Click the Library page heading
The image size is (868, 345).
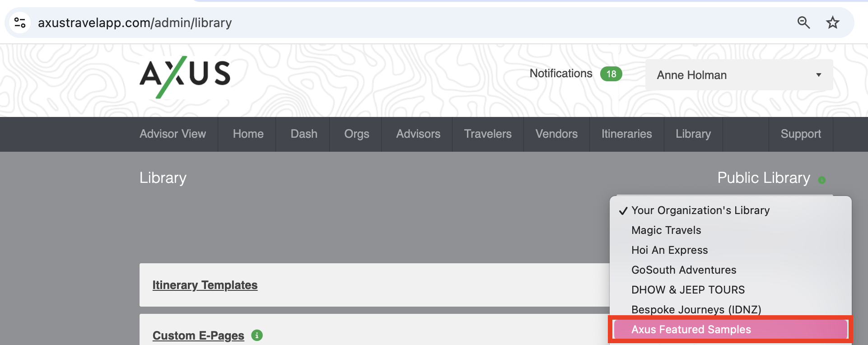pos(163,178)
